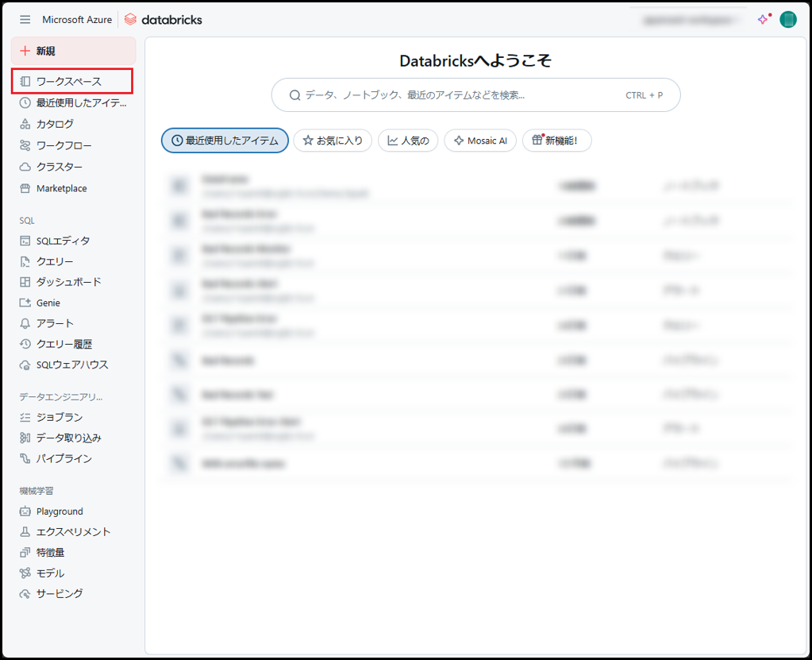Click the エクスペリメント flask icon
This screenshot has height=660, width=812.
pos(25,532)
